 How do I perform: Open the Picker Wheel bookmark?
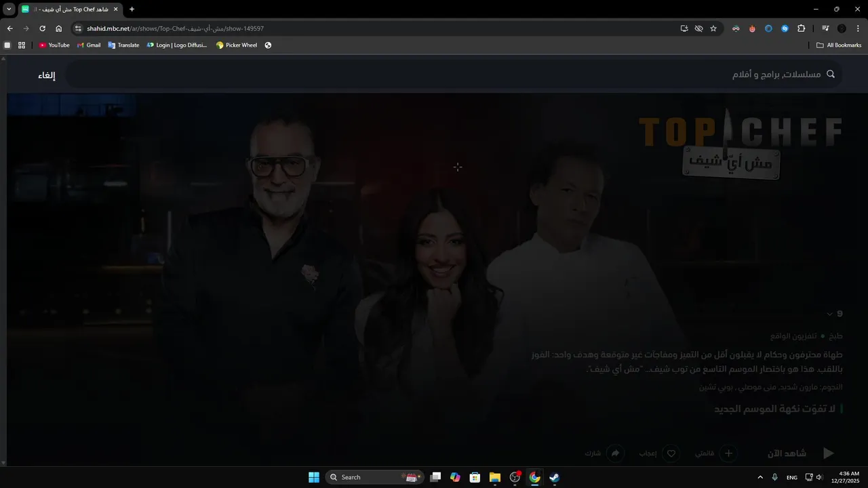click(x=237, y=45)
